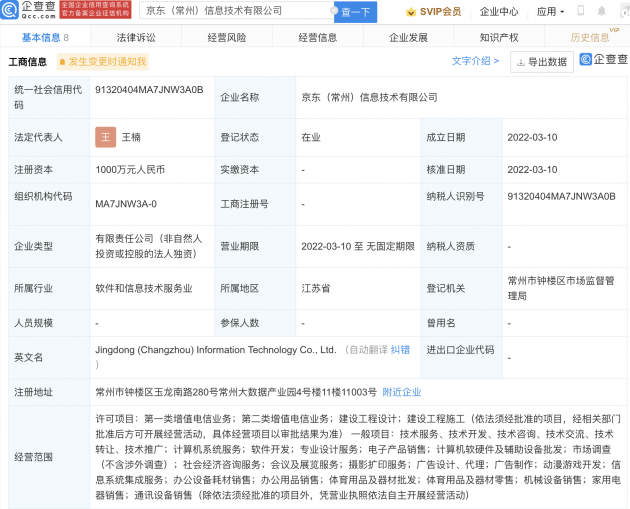
Task: Click the company name search input field
Action: [236, 10]
